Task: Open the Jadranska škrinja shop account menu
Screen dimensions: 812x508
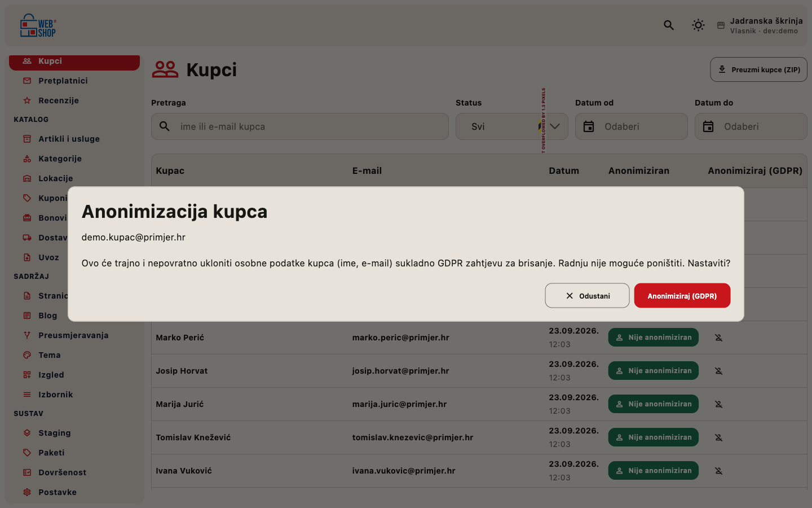Action: pyautogui.click(x=760, y=25)
